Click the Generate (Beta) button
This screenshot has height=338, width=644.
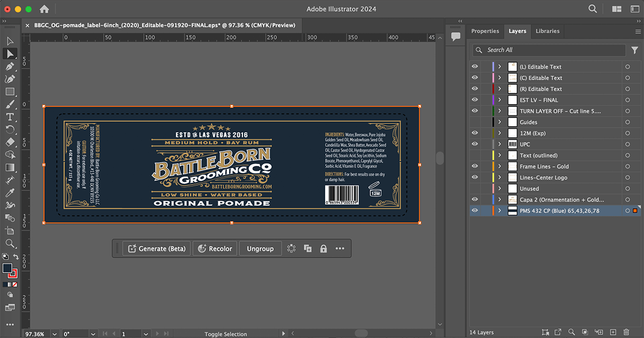point(156,248)
